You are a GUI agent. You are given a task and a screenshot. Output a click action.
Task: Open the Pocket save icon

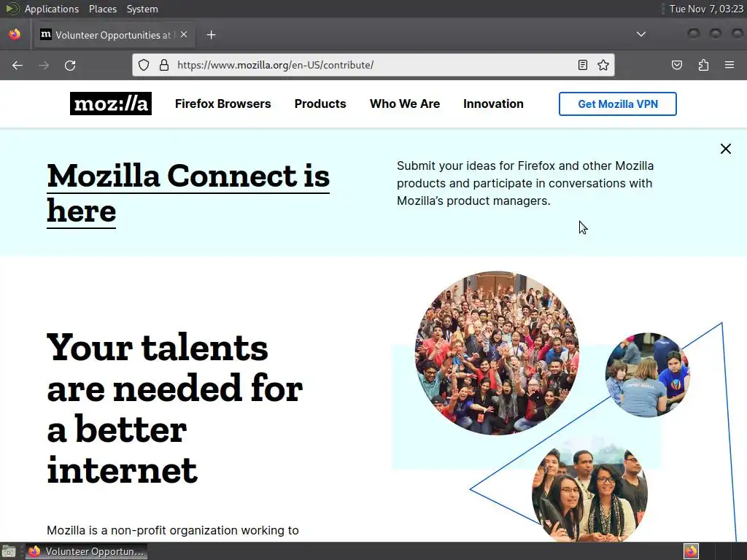[x=677, y=65]
